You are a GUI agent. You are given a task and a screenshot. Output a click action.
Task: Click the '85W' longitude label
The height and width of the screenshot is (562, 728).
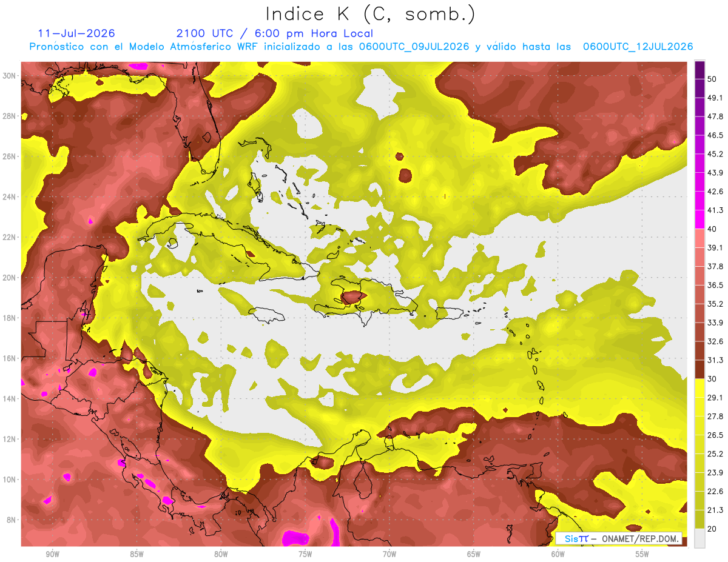coord(136,554)
